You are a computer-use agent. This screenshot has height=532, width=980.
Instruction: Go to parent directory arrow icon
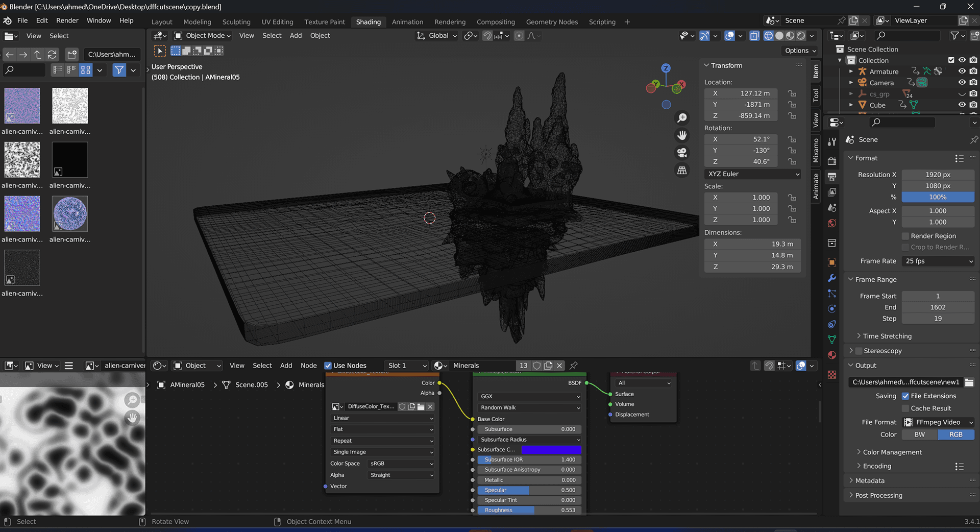pyautogui.click(x=38, y=54)
